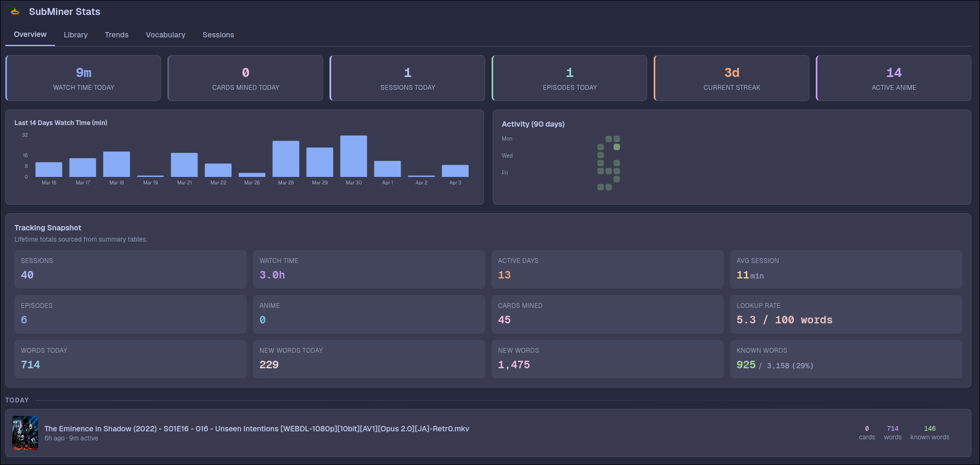
Task: Click the Watch Time Today card
Action: [83, 78]
